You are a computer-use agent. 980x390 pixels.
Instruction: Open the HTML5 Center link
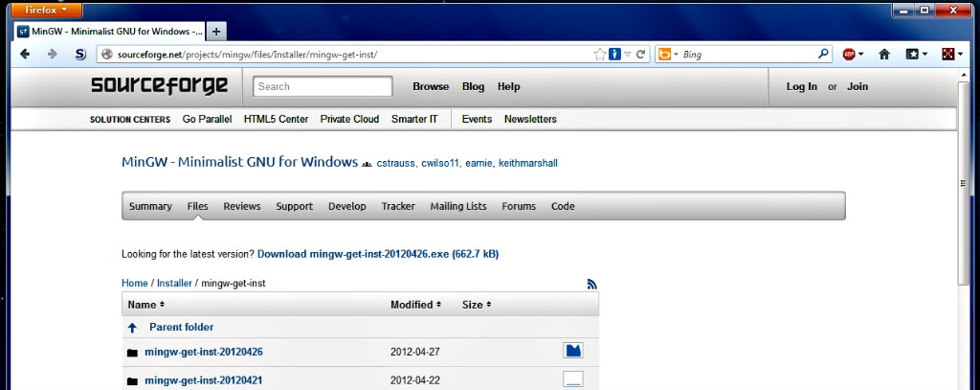(x=277, y=119)
